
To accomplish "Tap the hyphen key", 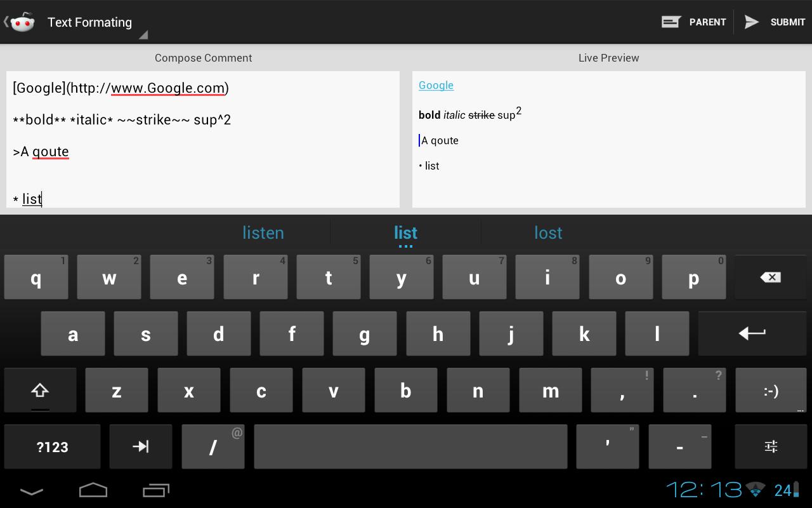I will [x=680, y=447].
